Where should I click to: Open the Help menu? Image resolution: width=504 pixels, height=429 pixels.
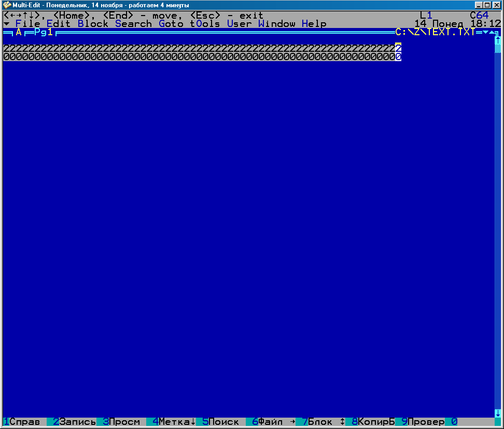(x=314, y=24)
